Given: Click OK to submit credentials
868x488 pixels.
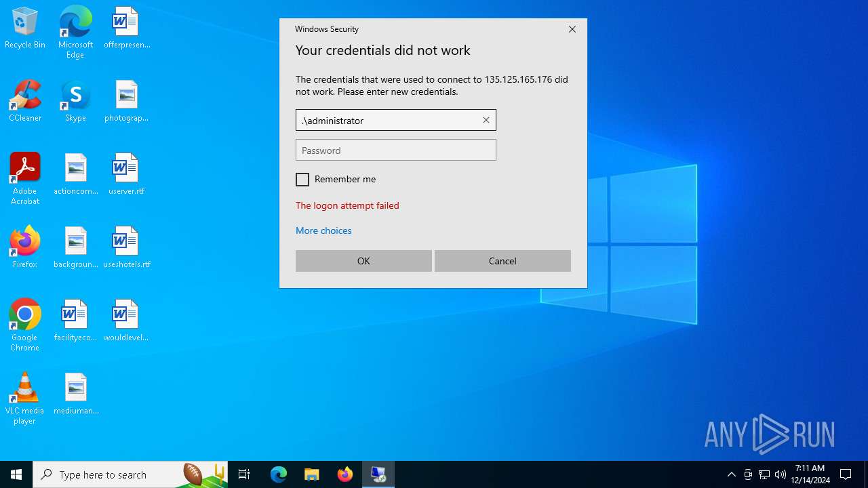Looking at the screenshot, I should pyautogui.click(x=363, y=261).
